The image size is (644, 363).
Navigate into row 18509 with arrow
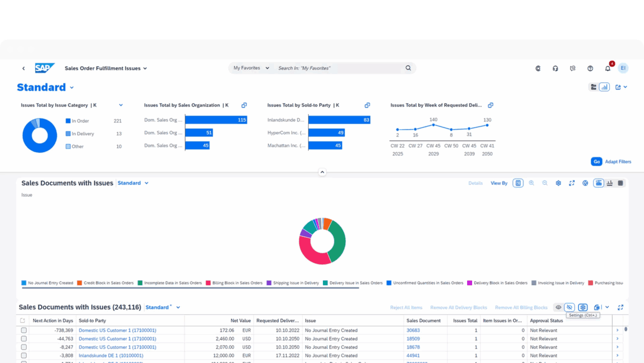pyautogui.click(x=617, y=339)
